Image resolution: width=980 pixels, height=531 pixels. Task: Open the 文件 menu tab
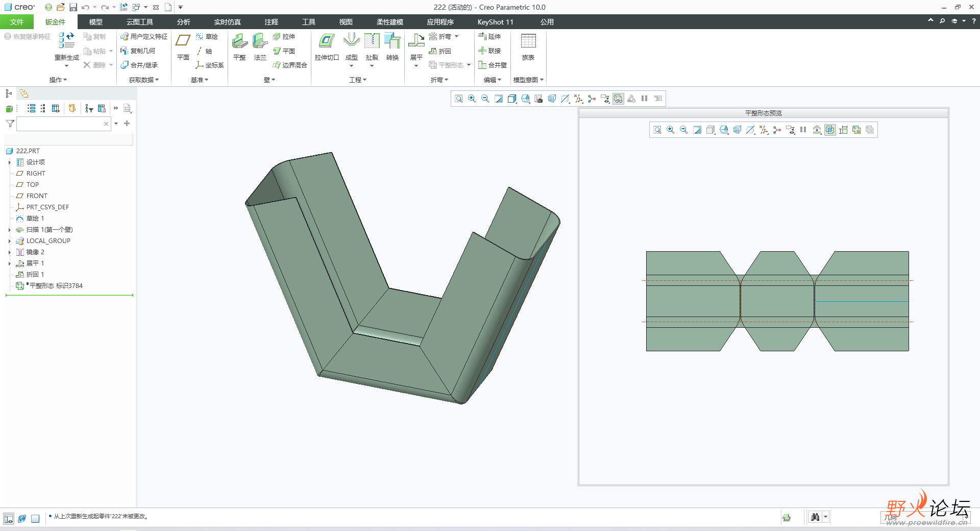tap(17, 22)
